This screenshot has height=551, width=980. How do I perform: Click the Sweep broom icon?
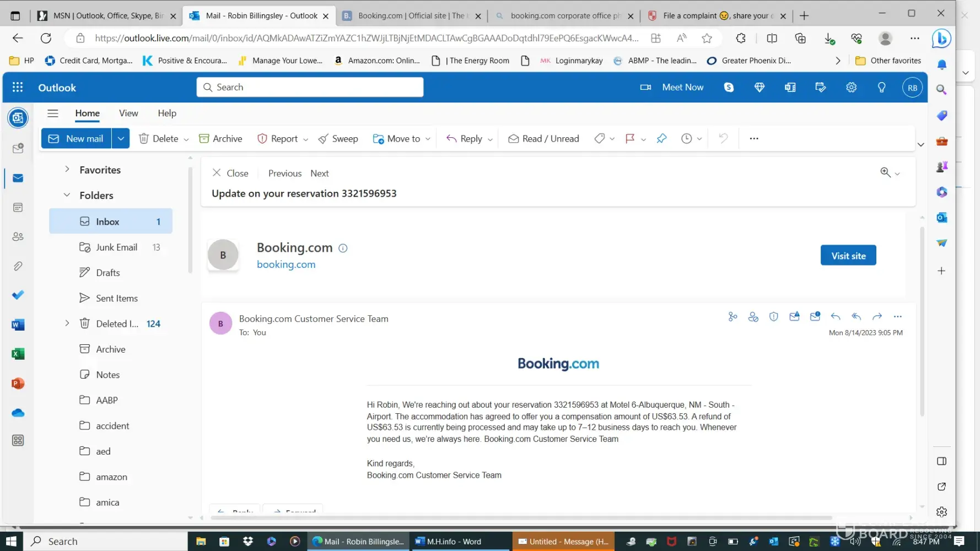click(324, 139)
